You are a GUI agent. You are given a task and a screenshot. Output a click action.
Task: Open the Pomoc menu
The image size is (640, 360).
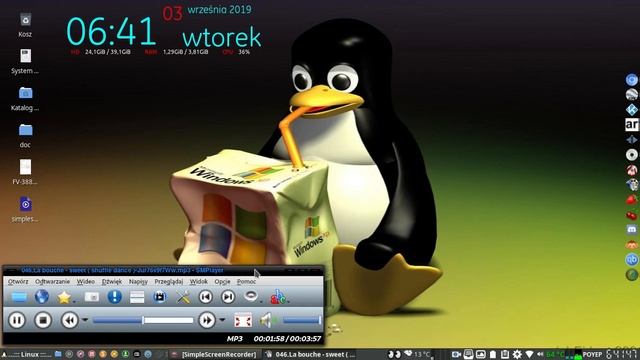pos(247,282)
